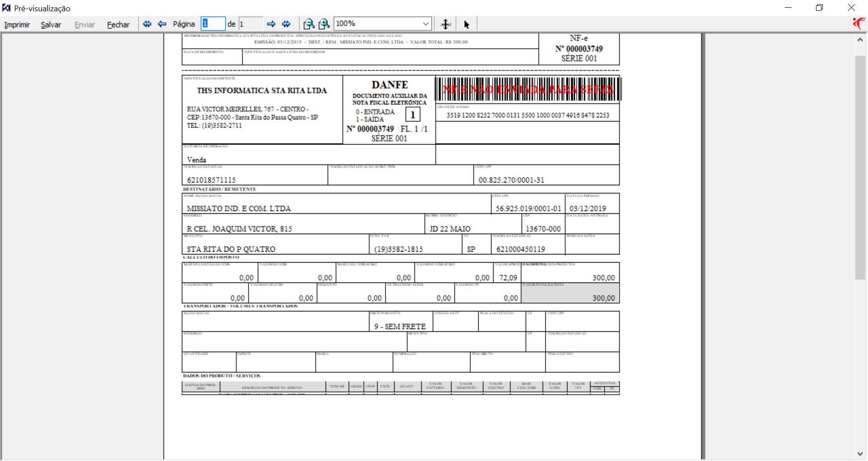Close the Pré-visualização window
Viewport: 868px width, 461px height.
click(x=851, y=8)
